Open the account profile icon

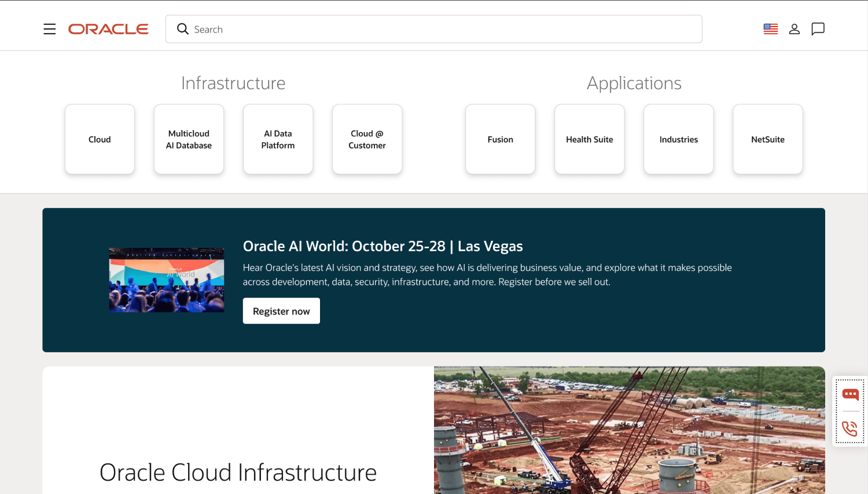795,29
